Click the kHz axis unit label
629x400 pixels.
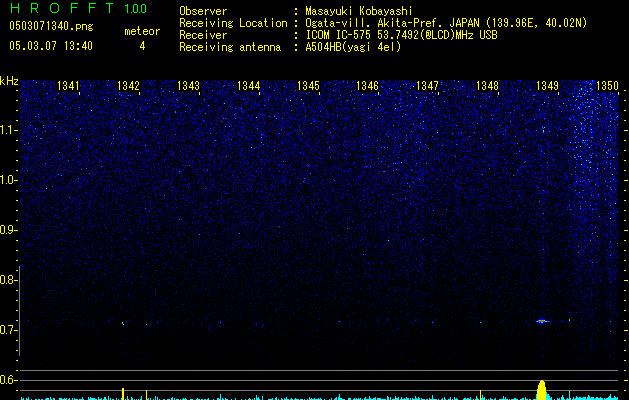(x=9, y=81)
